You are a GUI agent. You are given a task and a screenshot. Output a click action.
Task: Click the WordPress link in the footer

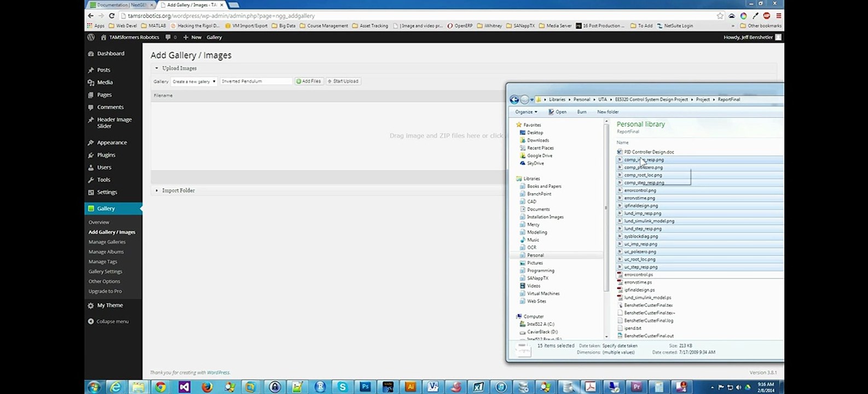click(x=218, y=373)
